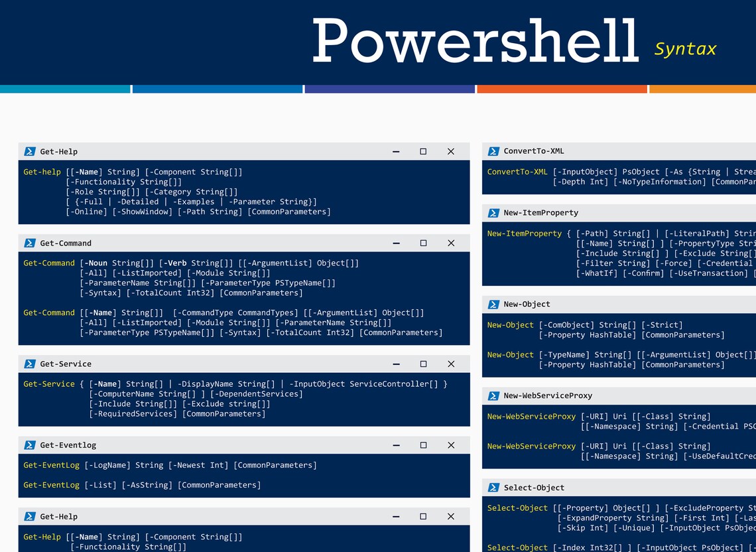
Task: Minimize the Get-Service window
Action: (396, 364)
